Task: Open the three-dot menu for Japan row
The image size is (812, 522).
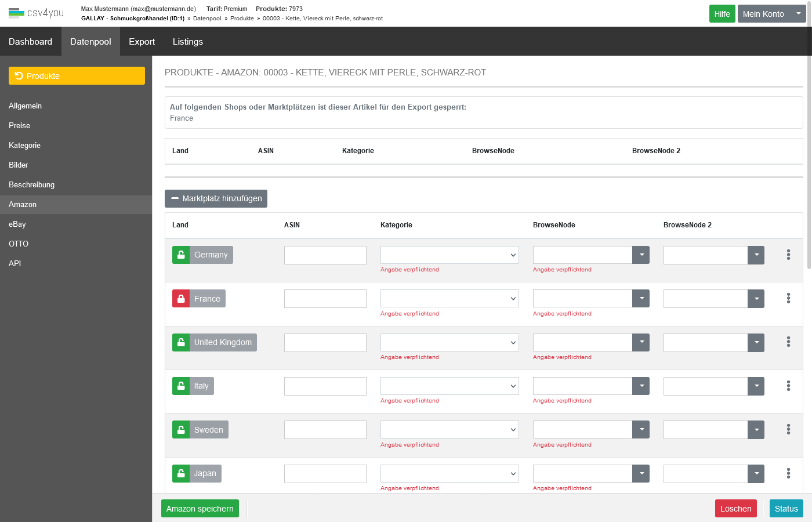Action: [788, 473]
